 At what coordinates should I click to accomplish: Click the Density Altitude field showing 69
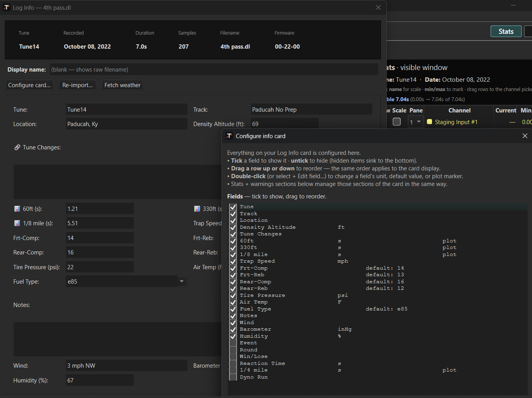coord(284,124)
